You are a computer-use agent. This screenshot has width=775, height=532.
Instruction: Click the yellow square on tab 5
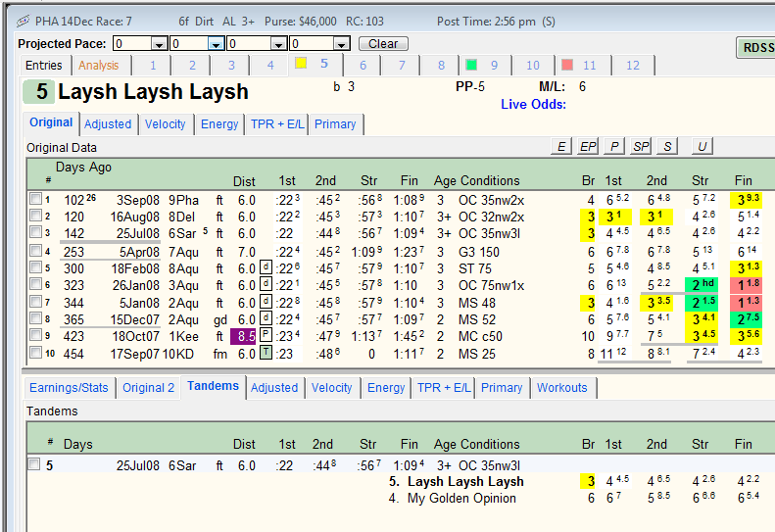point(301,64)
